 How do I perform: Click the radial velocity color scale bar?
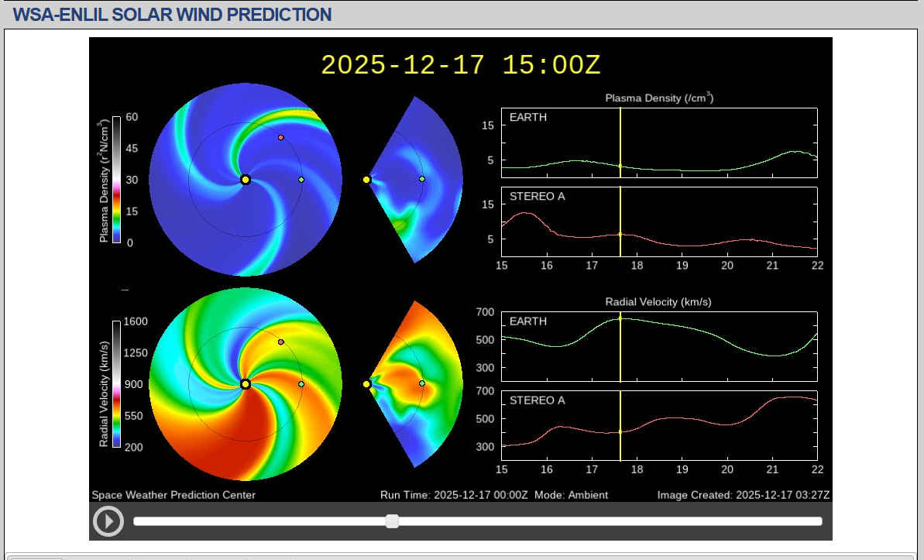pyautogui.click(x=116, y=384)
